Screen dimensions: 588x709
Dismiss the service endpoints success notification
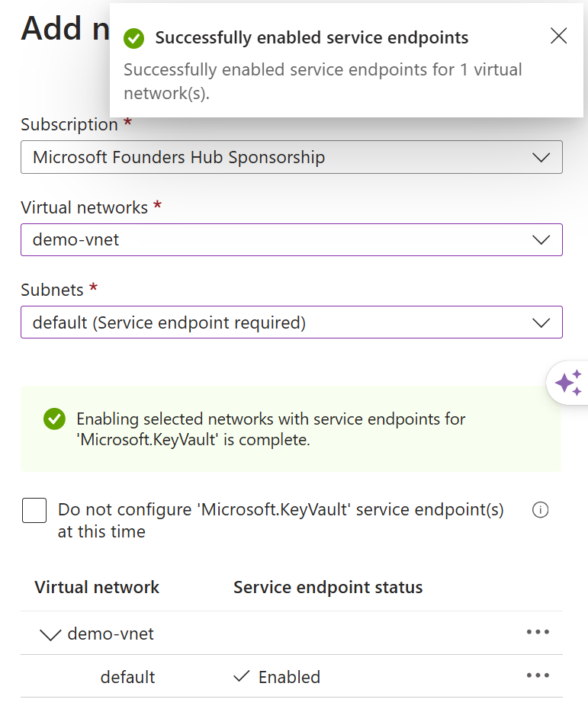[x=558, y=36]
